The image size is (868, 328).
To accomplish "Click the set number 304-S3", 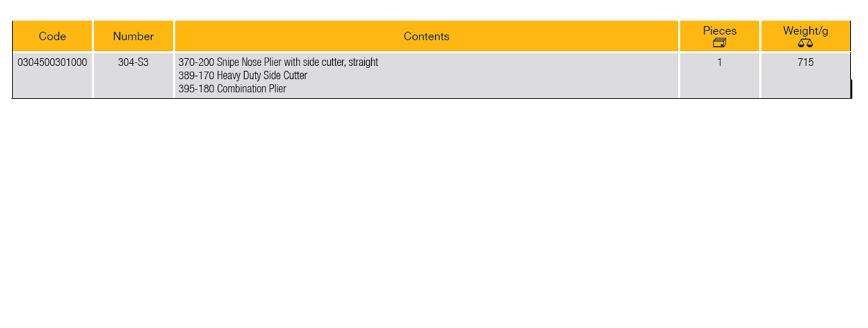I will 133,62.
